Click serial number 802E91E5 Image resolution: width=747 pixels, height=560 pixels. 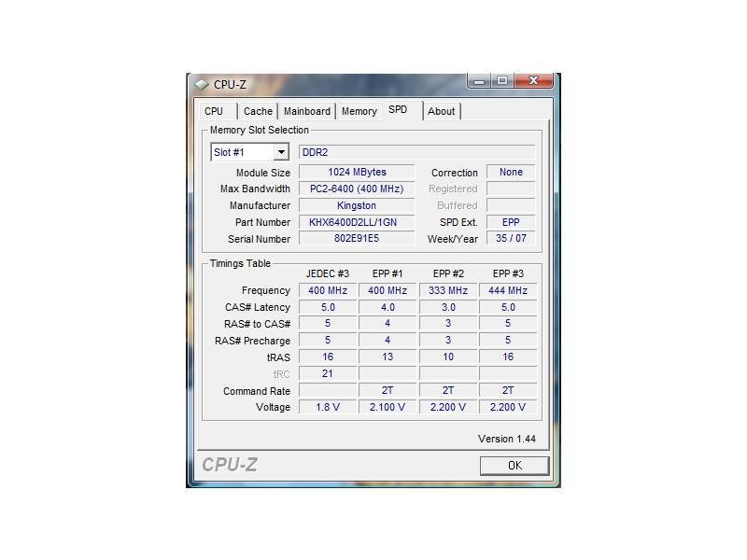357,239
